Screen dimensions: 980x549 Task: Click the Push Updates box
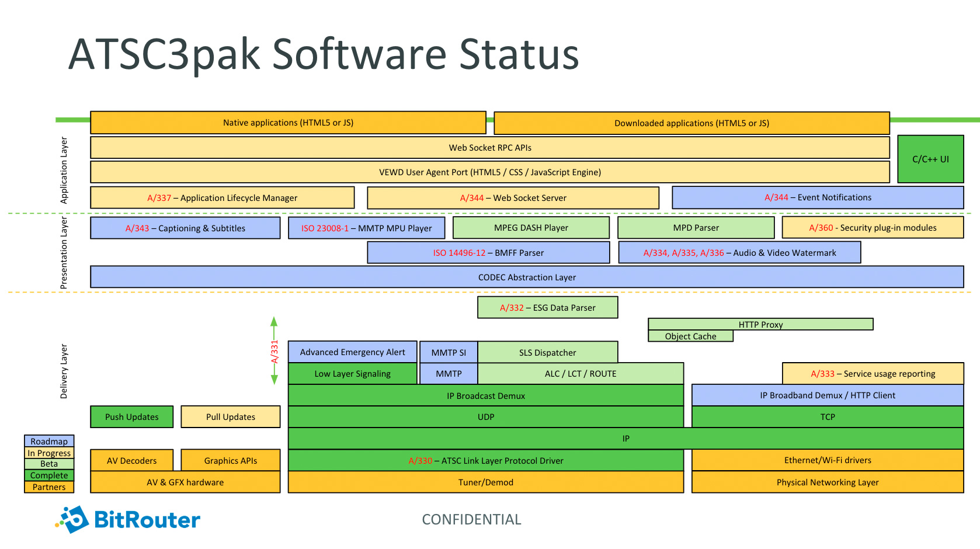click(132, 416)
